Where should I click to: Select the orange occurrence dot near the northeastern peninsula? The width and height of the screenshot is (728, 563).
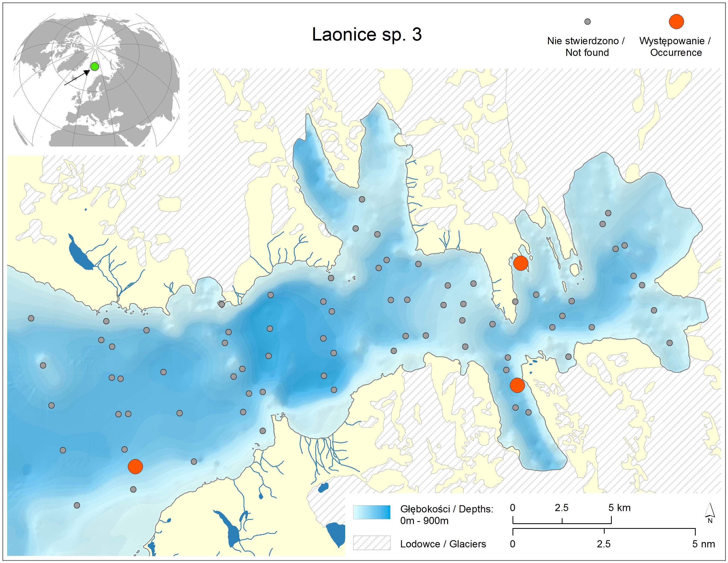(521, 263)
